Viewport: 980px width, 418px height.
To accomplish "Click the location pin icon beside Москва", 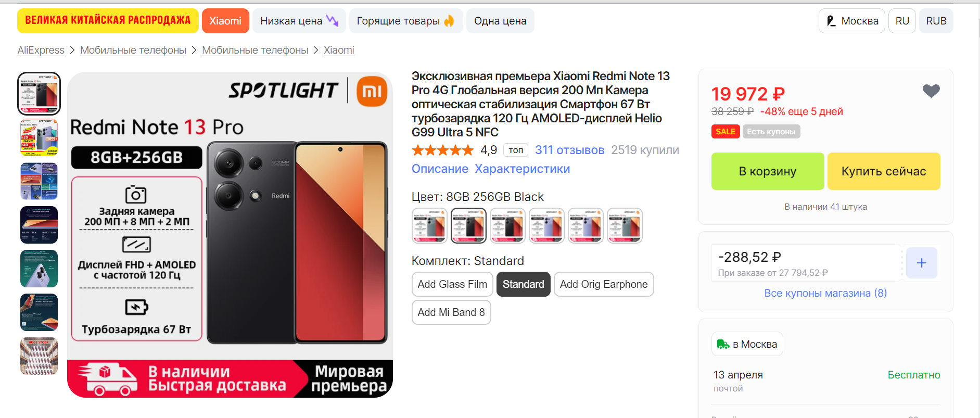I will click(831, 21).
